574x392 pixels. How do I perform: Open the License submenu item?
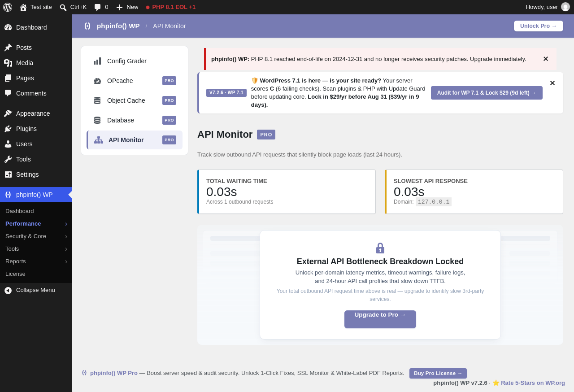36,274
